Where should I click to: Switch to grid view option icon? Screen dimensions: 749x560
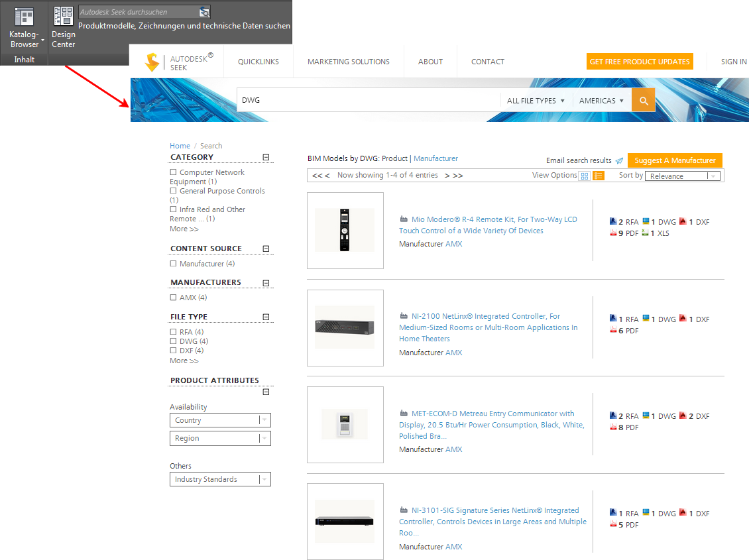click(x=584, y=176)
